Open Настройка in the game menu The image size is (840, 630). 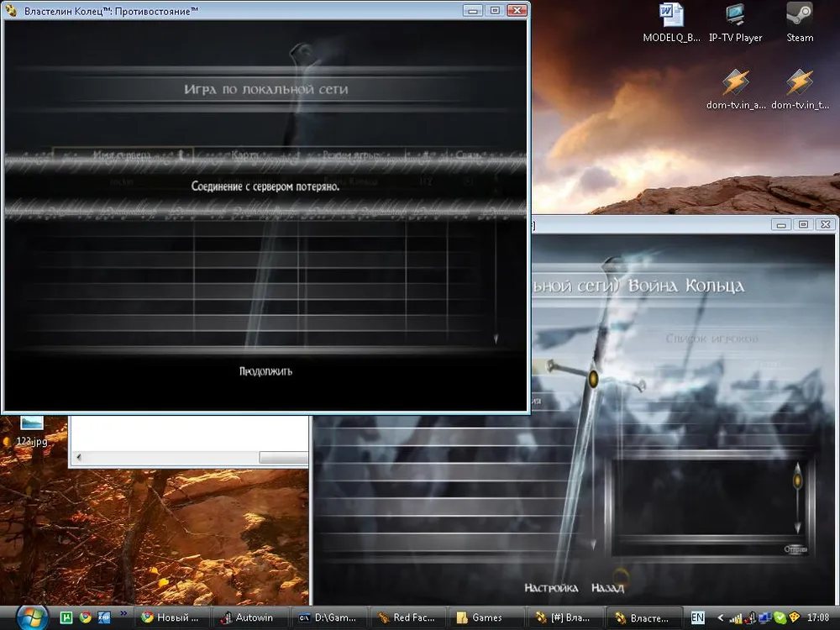551,588
